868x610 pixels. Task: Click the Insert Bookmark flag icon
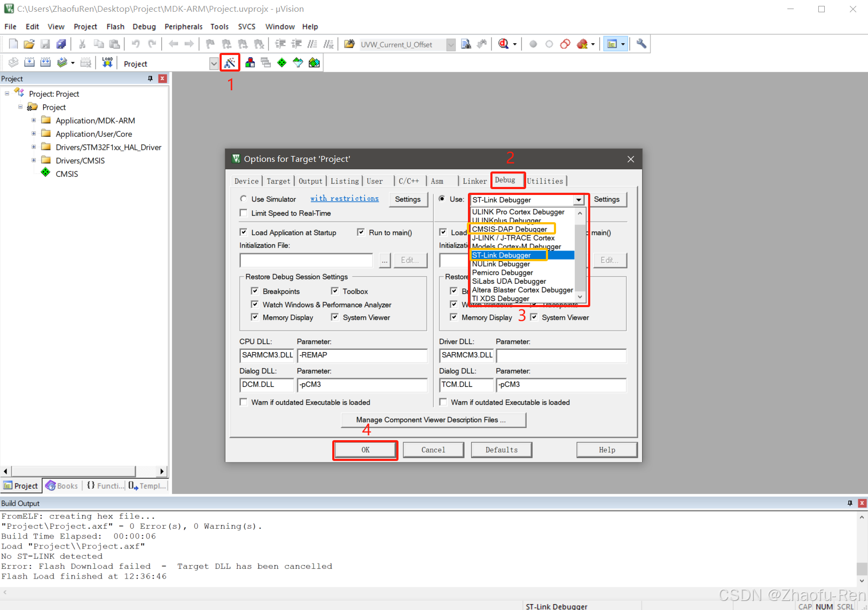click(210, 44)
